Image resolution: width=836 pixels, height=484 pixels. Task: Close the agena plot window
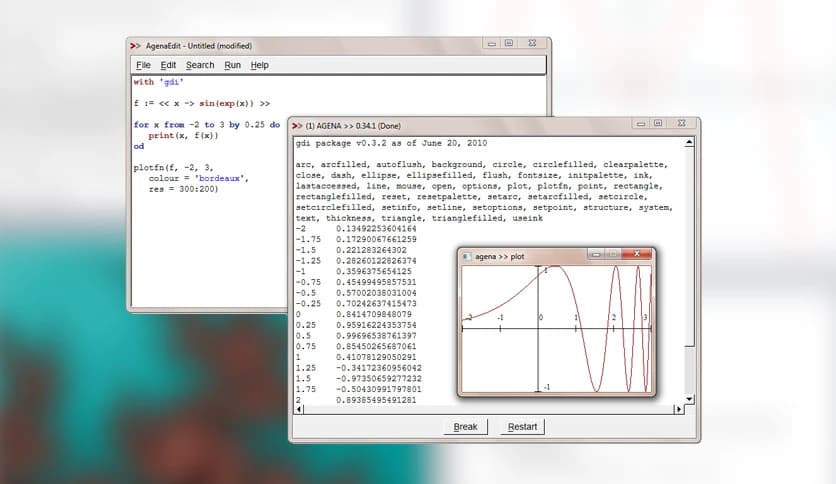pos(637,254)
